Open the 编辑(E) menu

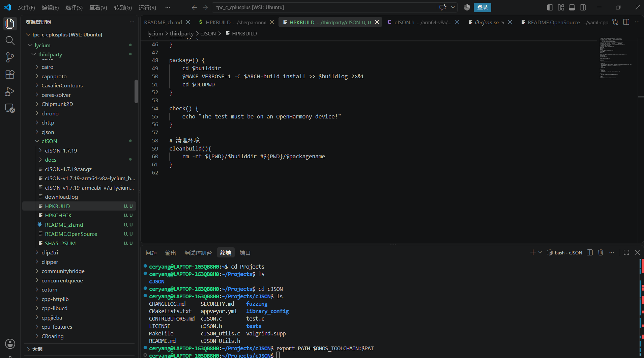click(50, 7)
